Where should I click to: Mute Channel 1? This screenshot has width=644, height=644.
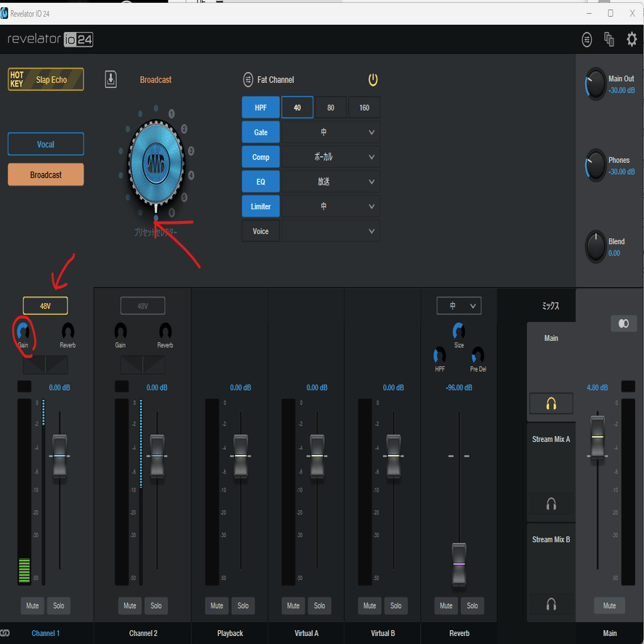[33, 605]
